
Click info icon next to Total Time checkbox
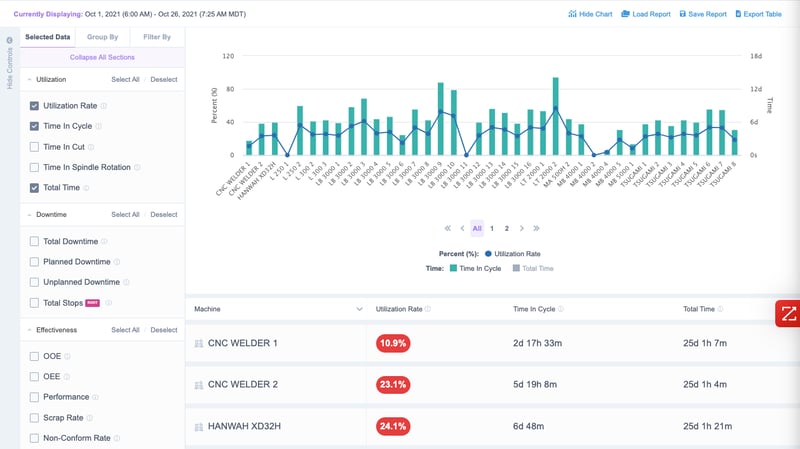(x=86, y=188)
